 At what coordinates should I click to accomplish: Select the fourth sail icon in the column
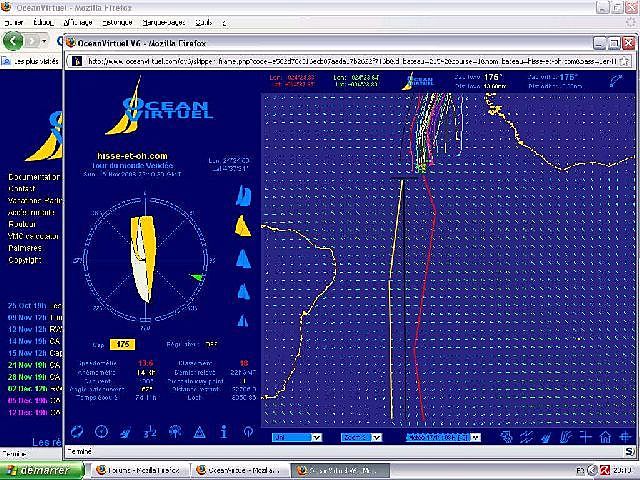coord(243,291)
